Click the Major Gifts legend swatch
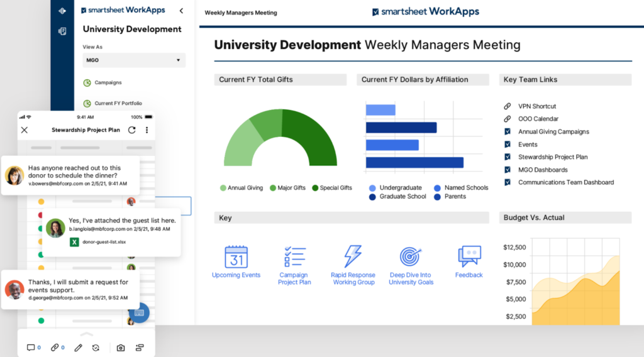644x357 pixels. pos(273,188)
